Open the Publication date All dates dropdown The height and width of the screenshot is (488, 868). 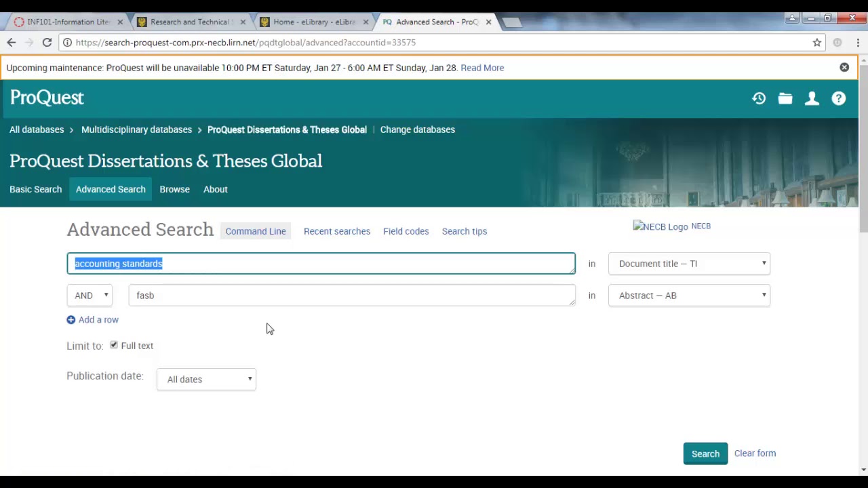[206, 380]
